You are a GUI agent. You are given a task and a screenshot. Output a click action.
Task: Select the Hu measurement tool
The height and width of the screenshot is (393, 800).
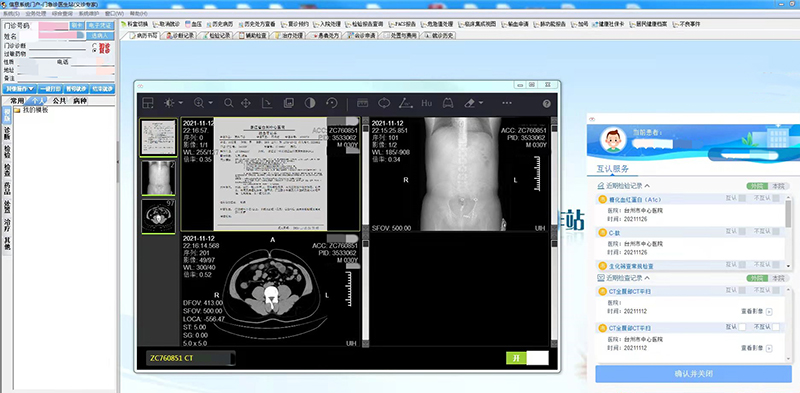point(427,103)
